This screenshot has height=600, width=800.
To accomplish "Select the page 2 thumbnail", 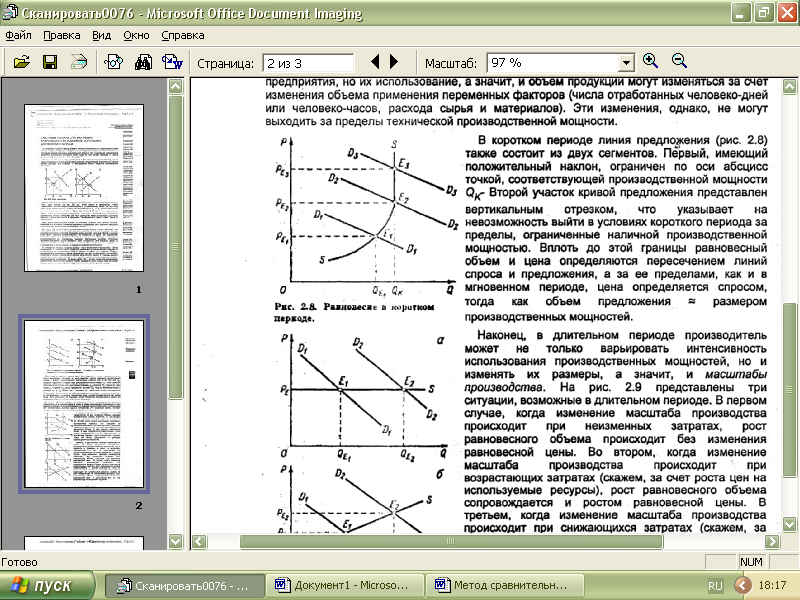I will pos(84,404).
